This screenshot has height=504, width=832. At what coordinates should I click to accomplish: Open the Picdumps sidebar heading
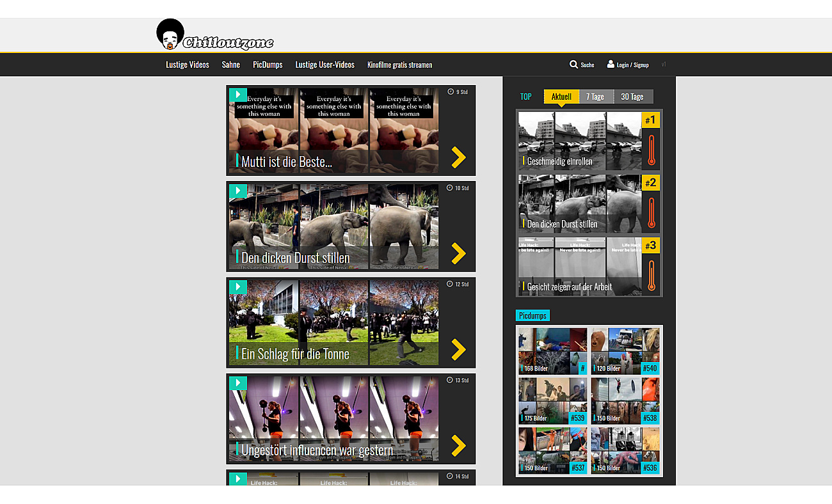[532, 315]
